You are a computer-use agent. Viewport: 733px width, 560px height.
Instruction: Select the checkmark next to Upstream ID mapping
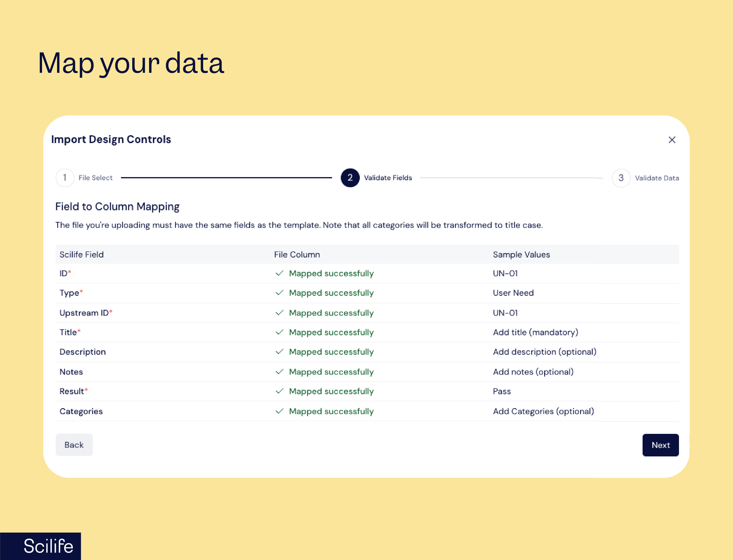(x=280, y=313)
